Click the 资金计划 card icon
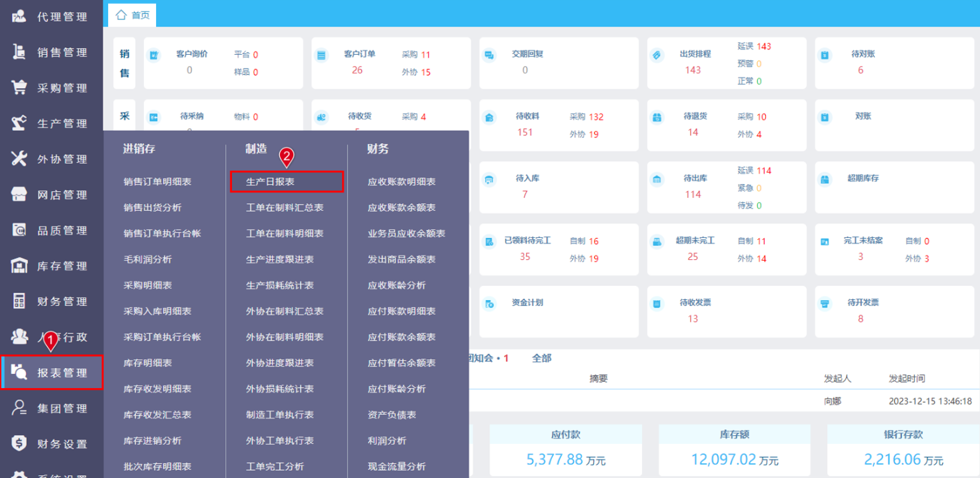This screenshot has height=478, width=980. pyautogui.click(x=489, y=304)
